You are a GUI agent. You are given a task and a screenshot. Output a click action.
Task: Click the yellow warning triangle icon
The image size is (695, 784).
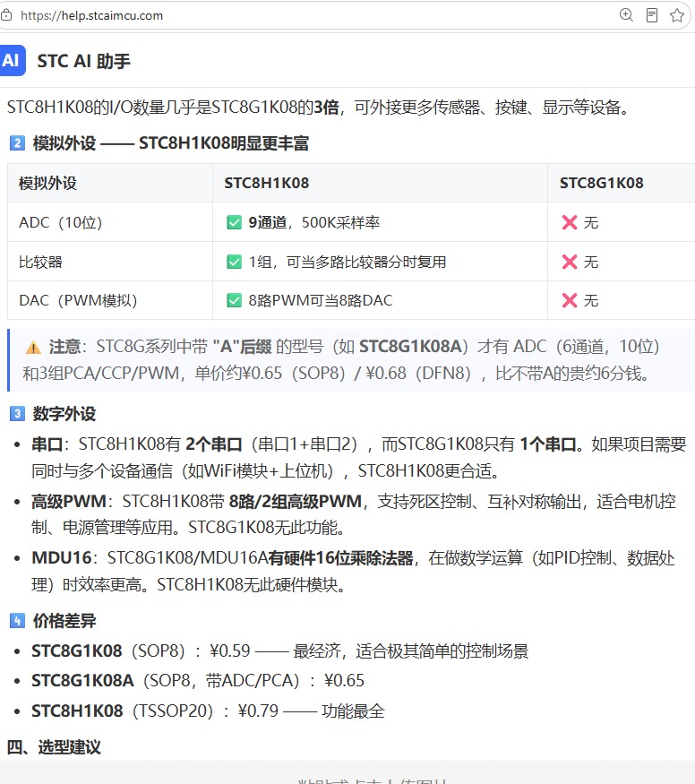(33, 347)
